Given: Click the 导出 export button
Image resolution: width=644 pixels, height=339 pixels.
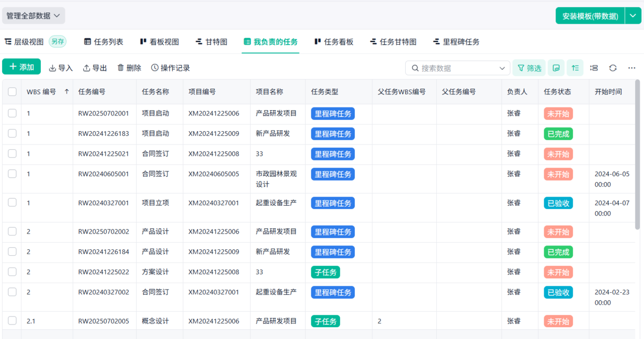Looking at the screenshot, I should [95, 68].
